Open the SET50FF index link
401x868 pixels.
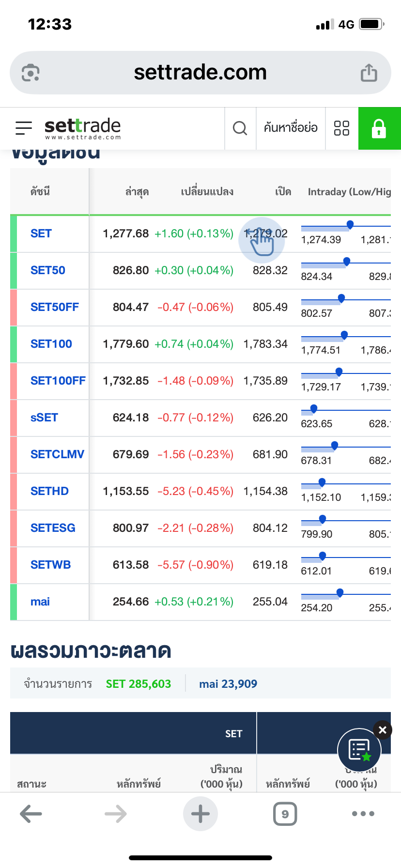[54, 307]
